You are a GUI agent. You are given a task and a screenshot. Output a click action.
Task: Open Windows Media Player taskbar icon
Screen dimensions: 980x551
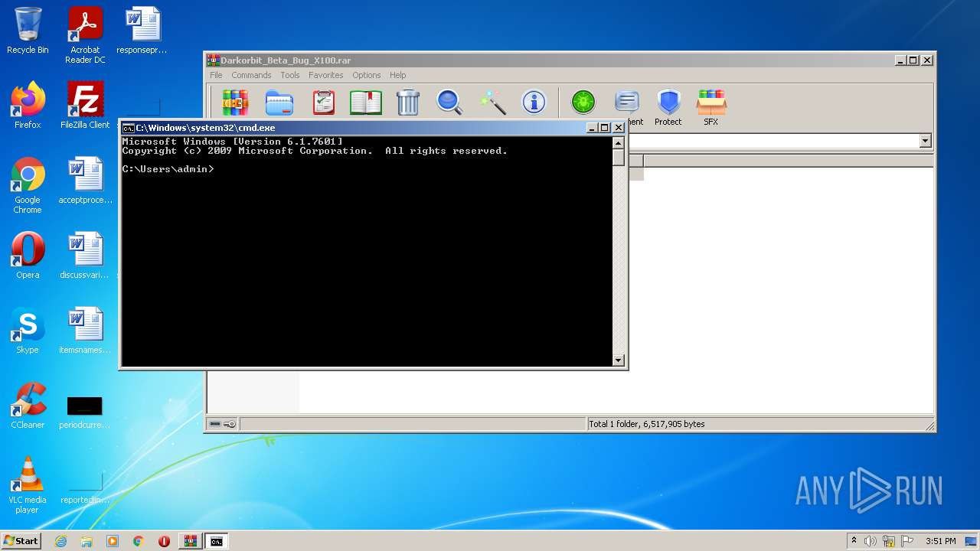point(113,541)
